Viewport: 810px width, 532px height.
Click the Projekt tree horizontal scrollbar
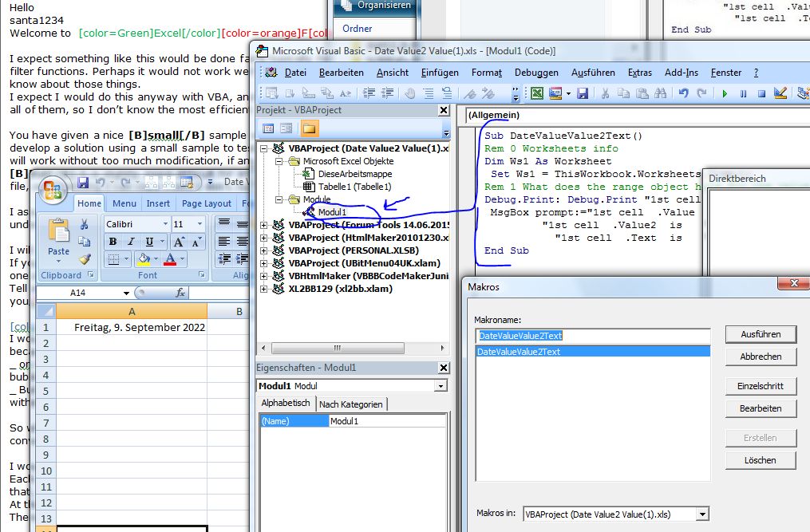pos(354,348)
